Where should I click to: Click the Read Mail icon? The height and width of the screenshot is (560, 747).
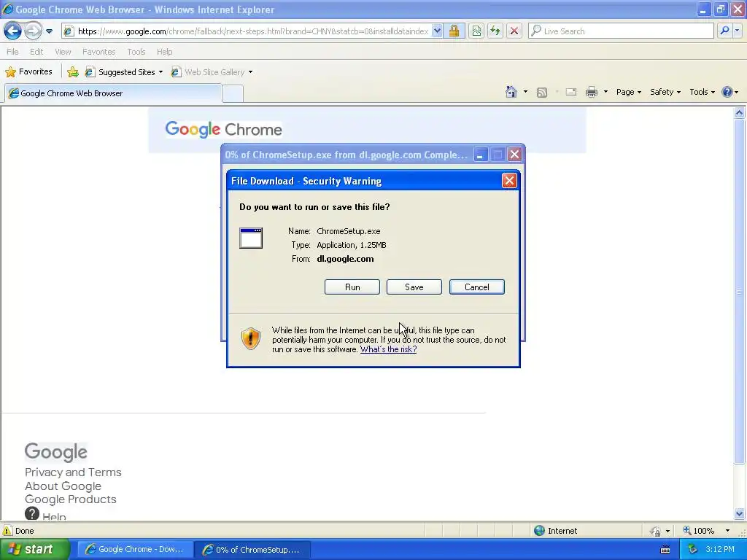click(x=571, y=92)
